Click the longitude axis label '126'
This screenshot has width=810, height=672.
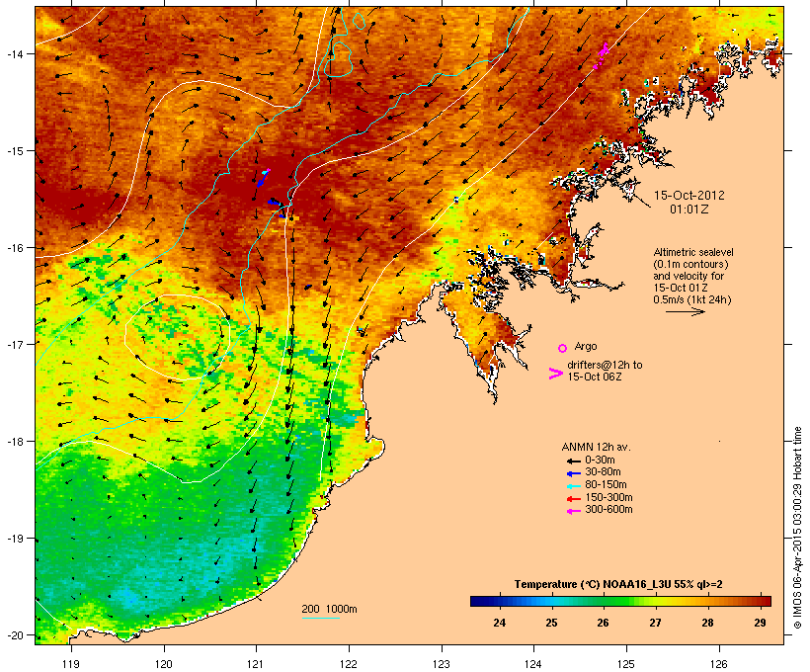click(718, 664)
